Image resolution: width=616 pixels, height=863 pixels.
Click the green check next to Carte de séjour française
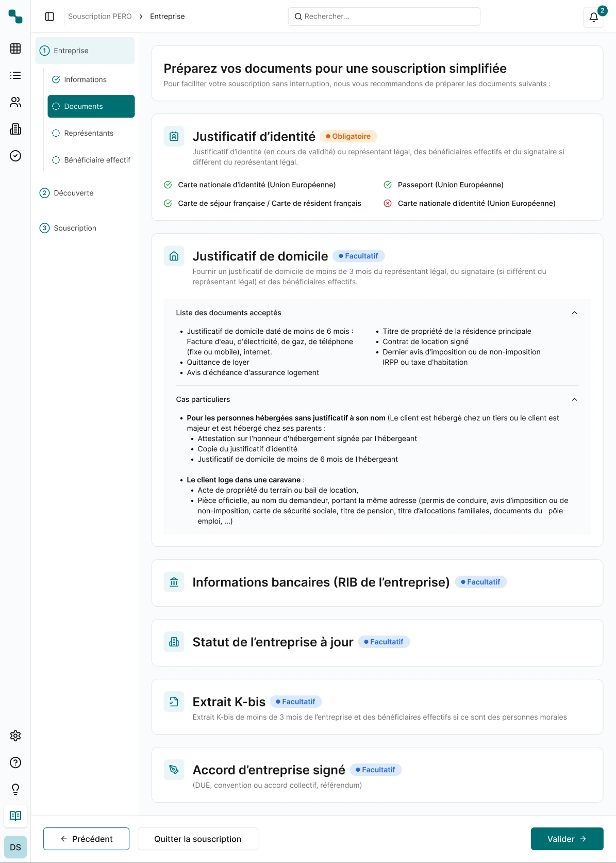(x=168, y=203)
